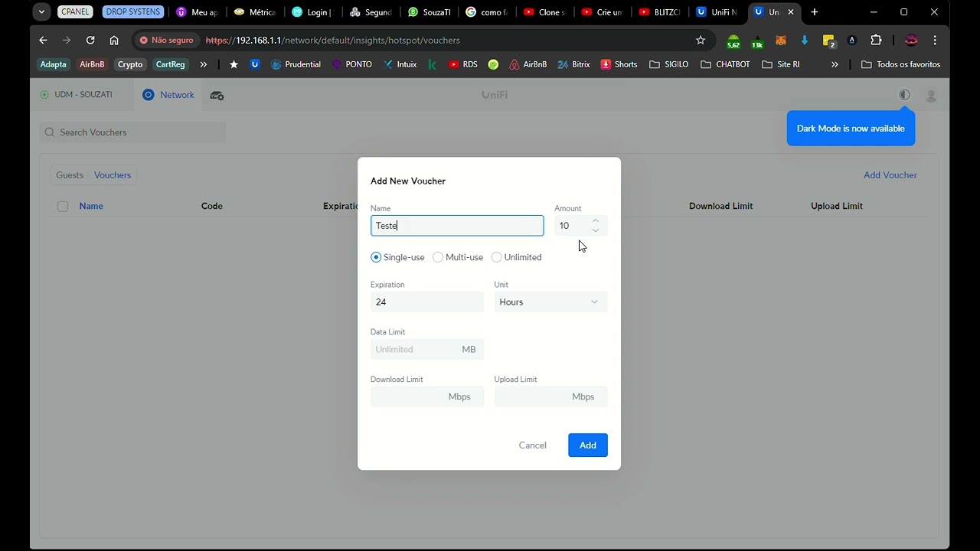The height and width of the screenshot is (551, 980).
Task: Click the Add Voucher link
Action: point(890,175)
